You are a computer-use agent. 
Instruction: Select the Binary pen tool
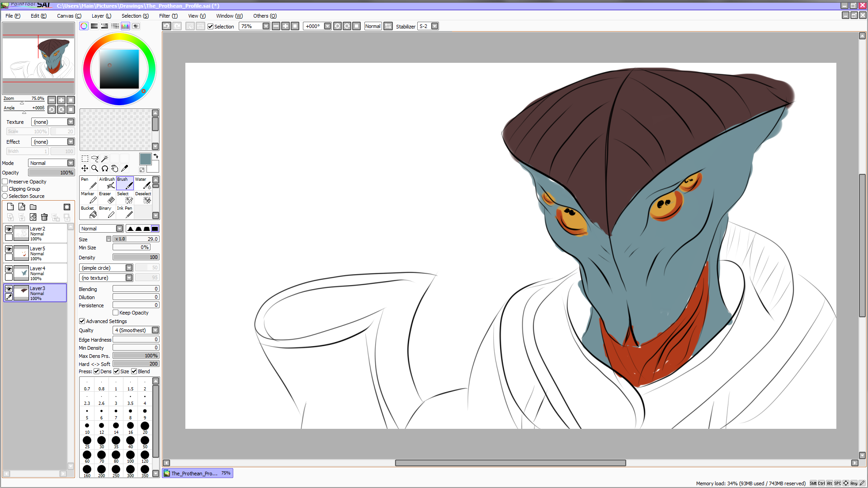point(107,212)
